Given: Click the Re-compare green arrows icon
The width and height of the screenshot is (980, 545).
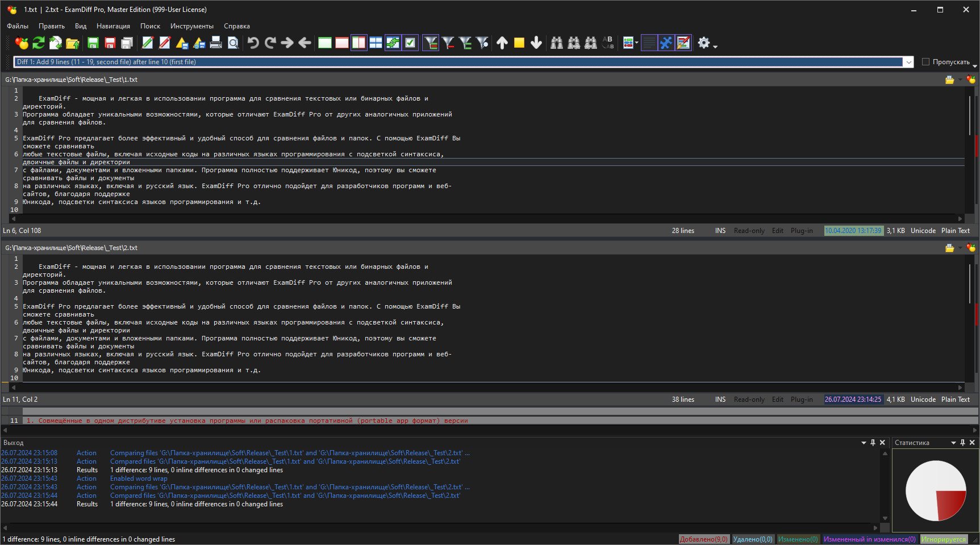Looking at the screenshot, I should coord(39,43).
